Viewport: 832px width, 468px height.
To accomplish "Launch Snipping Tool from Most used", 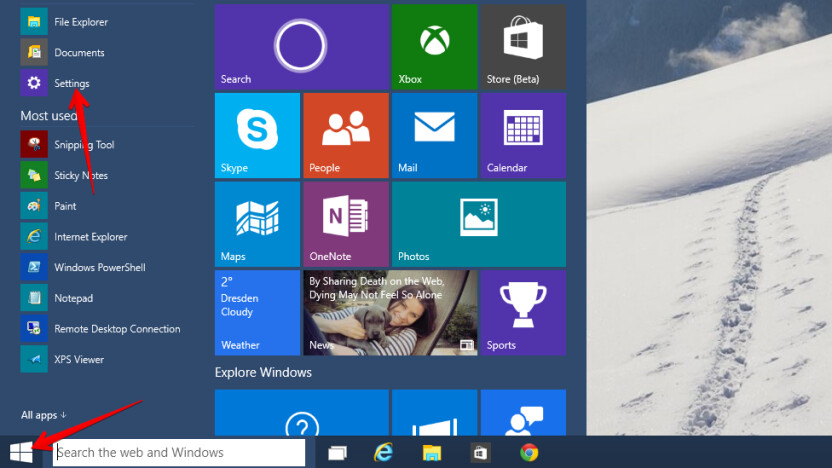I will [67, 144].
